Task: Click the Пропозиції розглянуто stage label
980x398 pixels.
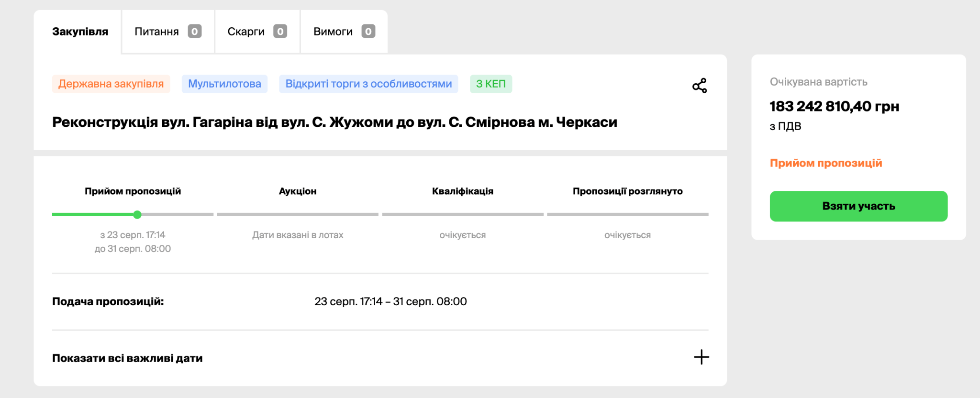Action: coord(628,191)
